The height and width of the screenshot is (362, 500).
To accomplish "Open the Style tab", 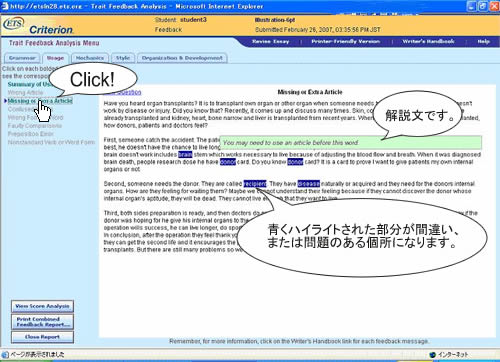I will (123, 58).
